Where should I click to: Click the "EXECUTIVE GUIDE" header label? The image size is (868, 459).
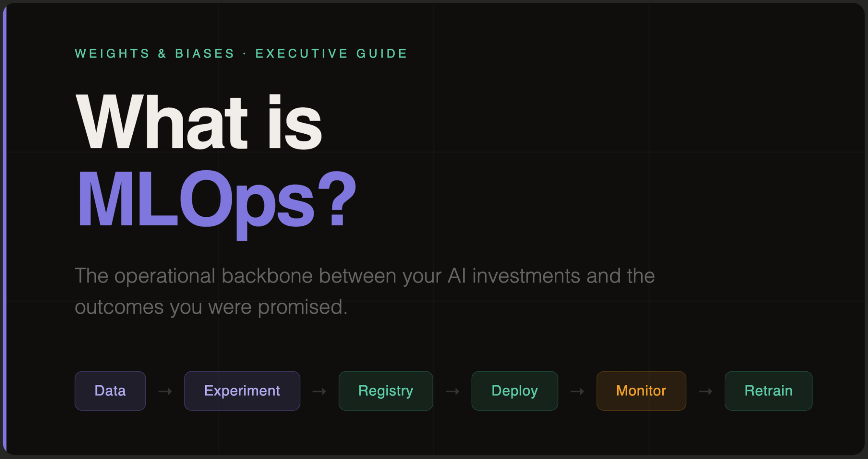331,54
